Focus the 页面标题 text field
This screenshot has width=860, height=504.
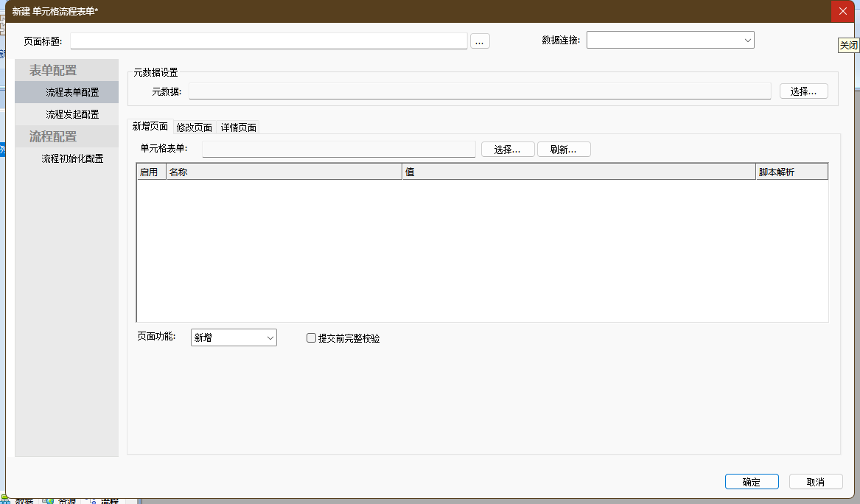point(269,41)
